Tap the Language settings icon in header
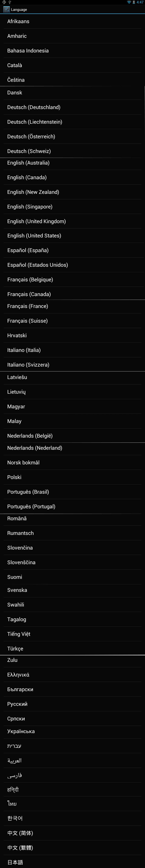The width and height of the screenshot is (145, 868). (6, 9)
